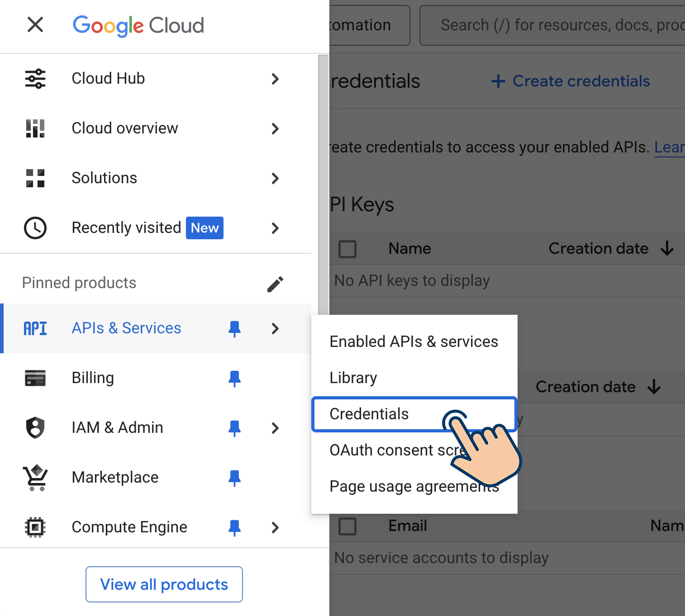Screen dimensions: 685x616
Task: Open Billing from pinned products
Action: pos(156,378)
